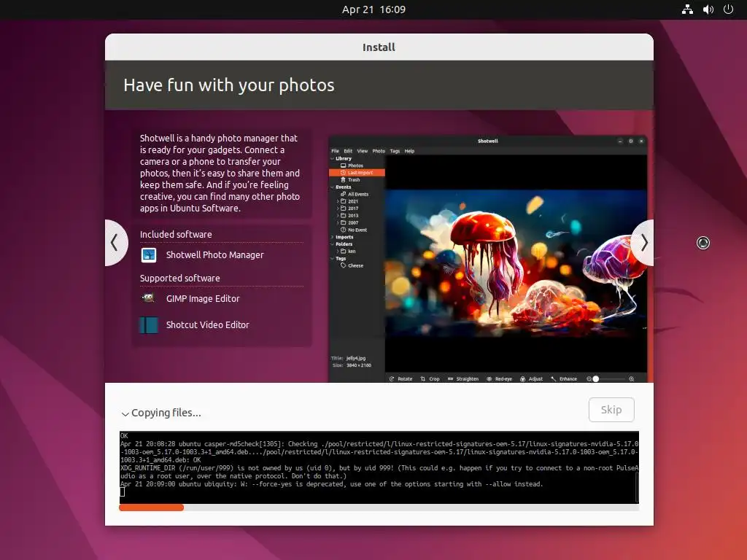
Task: Click the jelly4.jpg title text
Action: pos(356,358)
